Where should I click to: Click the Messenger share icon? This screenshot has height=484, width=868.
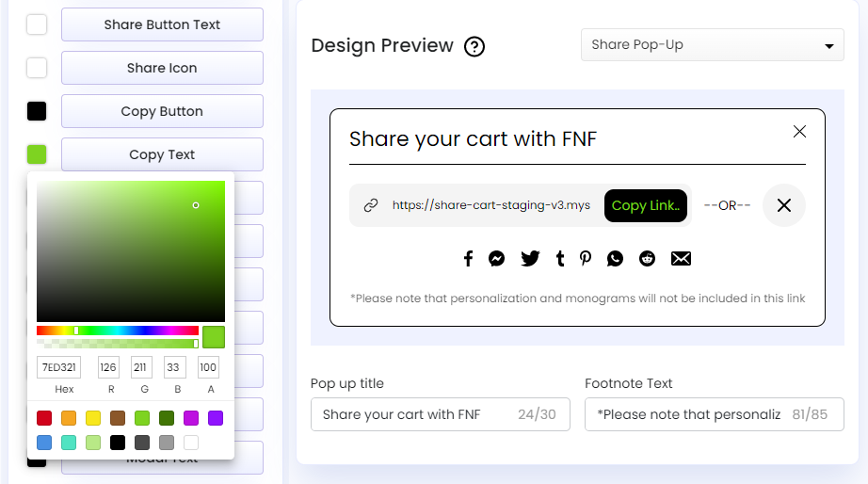pos(497,259)
